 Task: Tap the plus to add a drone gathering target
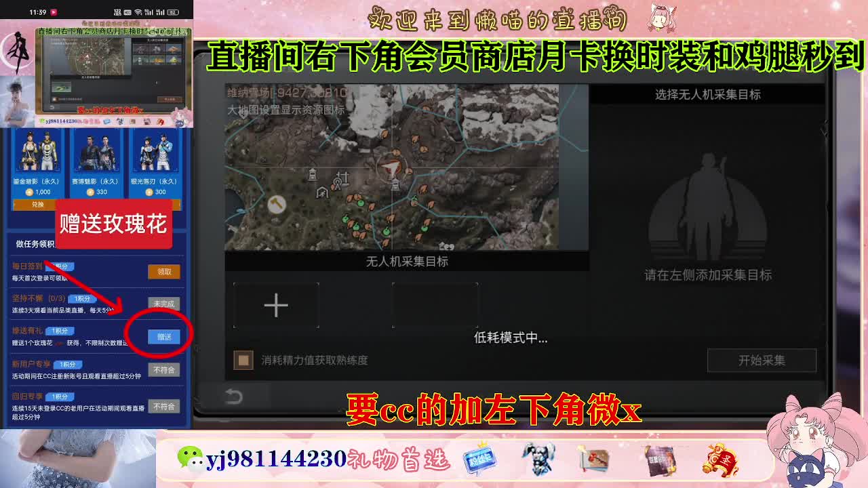tap(276, 306)
